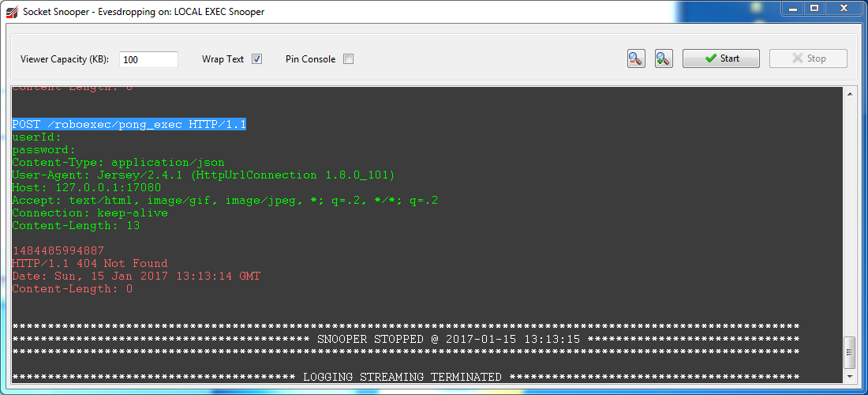The image size is (868, 395).
Task: Minimize the Socket Snooper window
Action: (x=791, y=9)
